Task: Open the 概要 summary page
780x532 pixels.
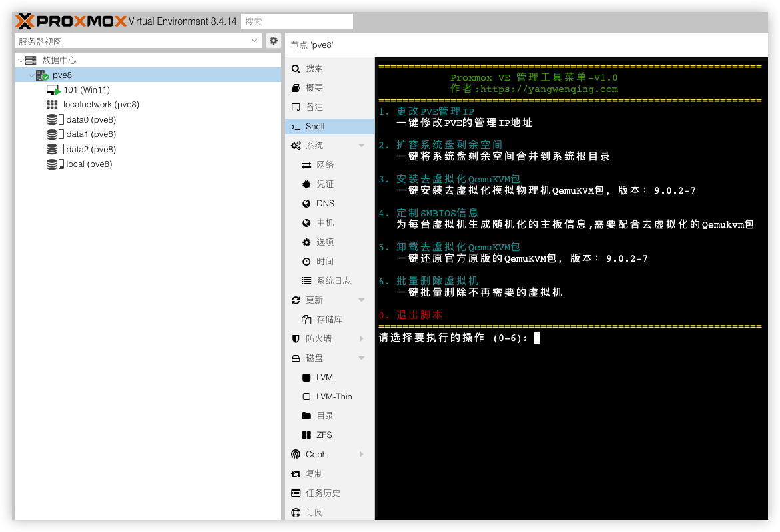Action: tap(314, 88)
